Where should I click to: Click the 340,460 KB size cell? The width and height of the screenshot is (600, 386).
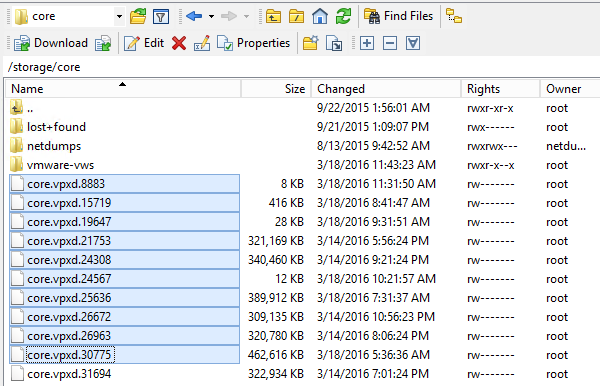click(x=276, y=260)
